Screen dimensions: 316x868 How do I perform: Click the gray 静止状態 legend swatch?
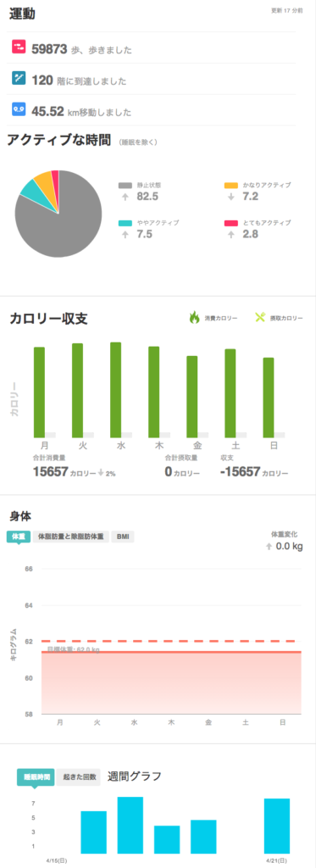click(125, 185)
